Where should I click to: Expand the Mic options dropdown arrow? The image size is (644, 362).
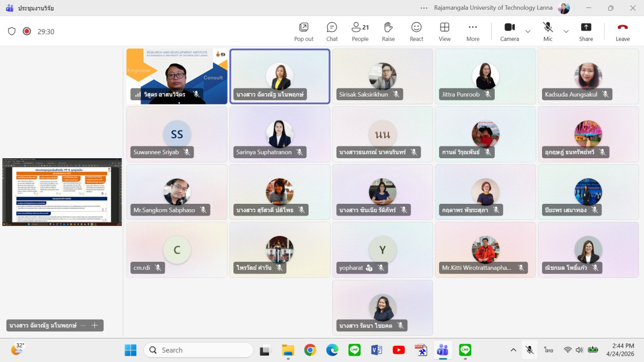(566, 32)
